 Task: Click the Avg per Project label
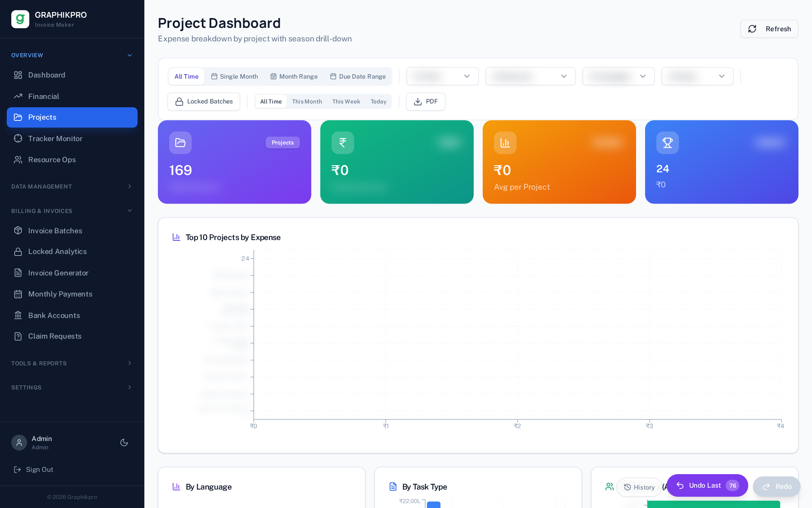coord(522,187)
